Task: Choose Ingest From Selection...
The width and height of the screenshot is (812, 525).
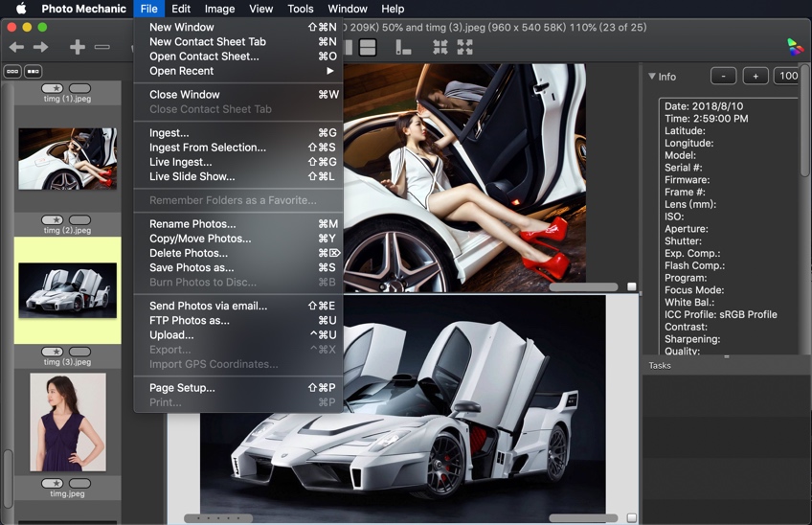Action: point(238,148)
